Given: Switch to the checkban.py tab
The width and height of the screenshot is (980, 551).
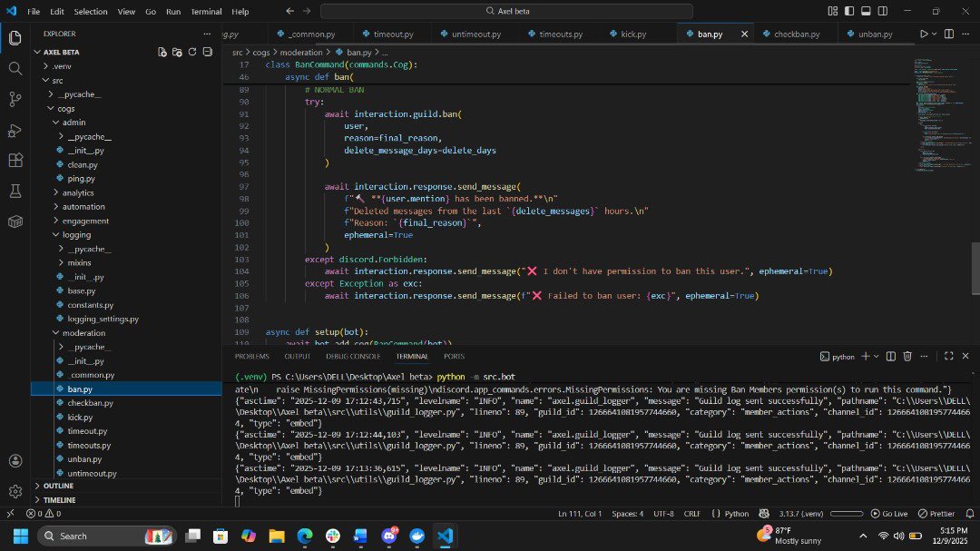Looking at the screenshot, I should click(x=796, y=34).
